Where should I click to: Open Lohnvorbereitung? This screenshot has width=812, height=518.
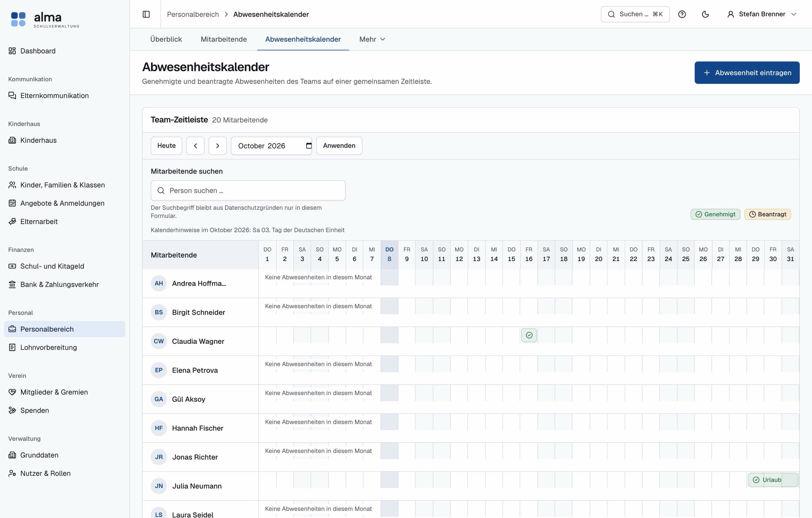click(65, 347)
